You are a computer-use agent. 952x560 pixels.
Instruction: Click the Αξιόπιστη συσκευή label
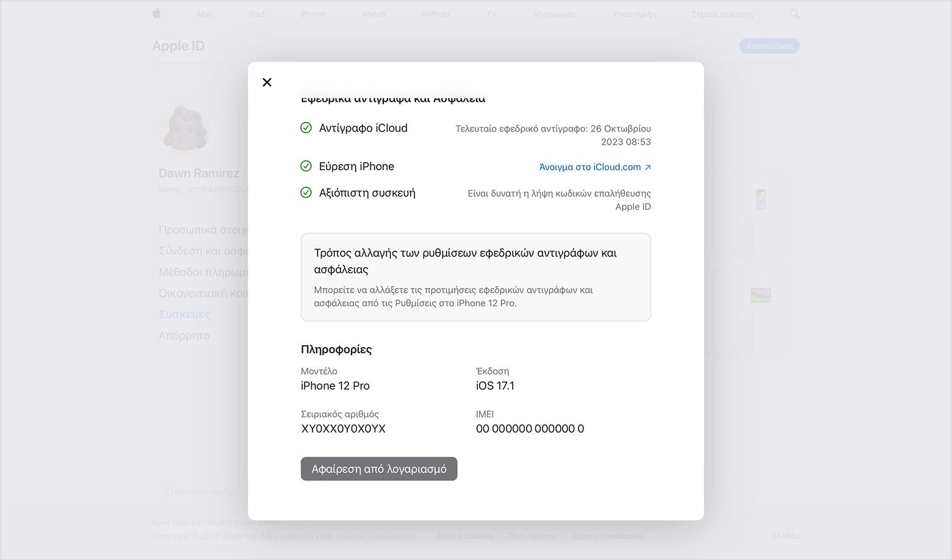[x=367, y=193]
